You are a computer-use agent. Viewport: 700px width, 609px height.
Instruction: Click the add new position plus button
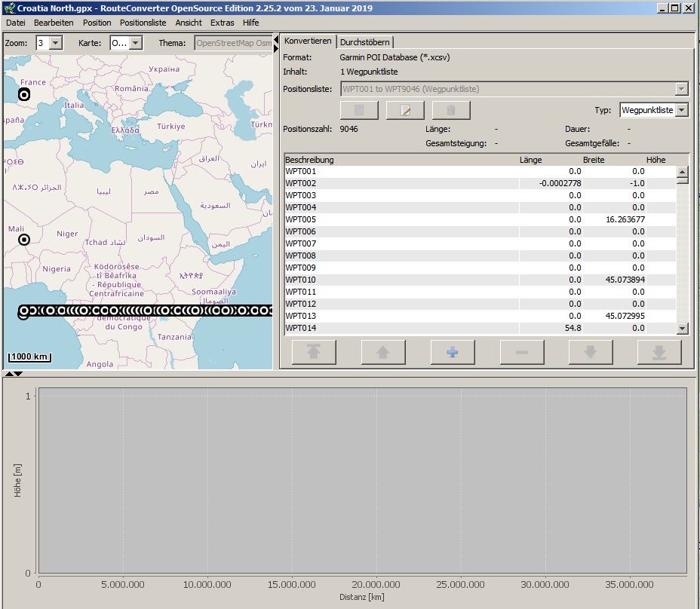451,352
